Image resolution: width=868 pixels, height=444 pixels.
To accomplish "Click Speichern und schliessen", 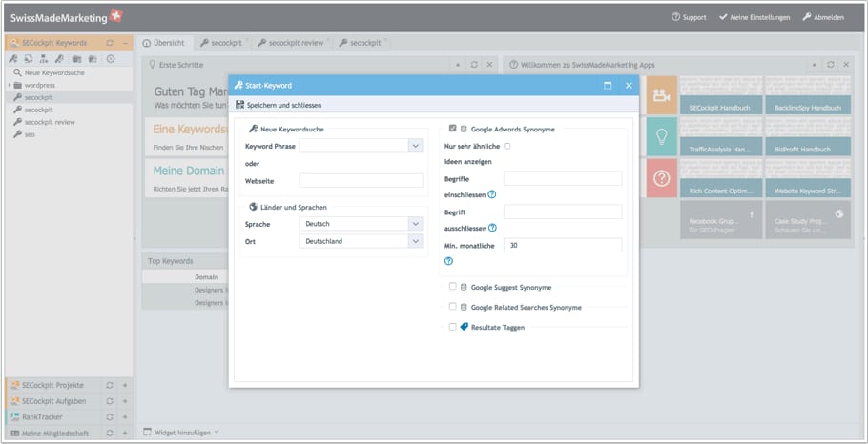I will [x=279, y=105].
